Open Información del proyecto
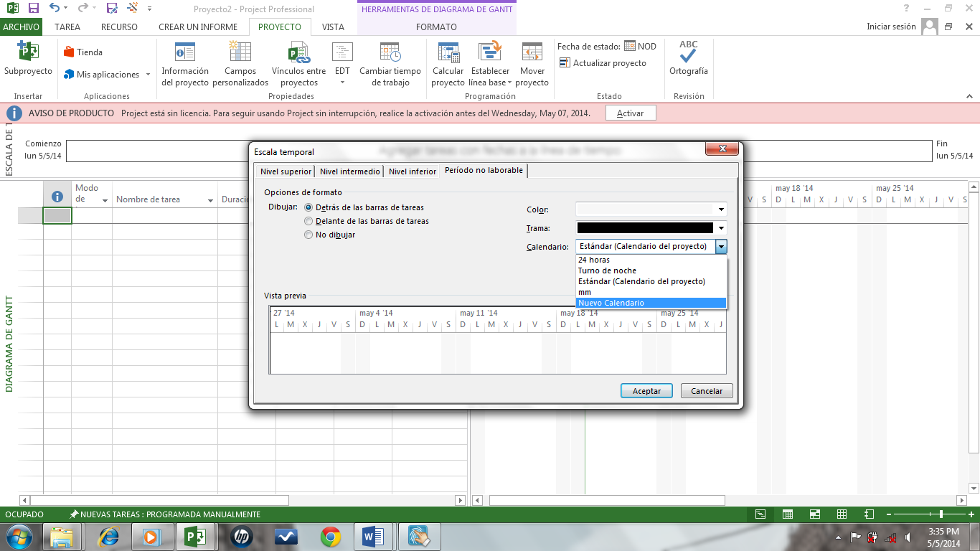The height and width of the screenshot is (551, 980). pyautogui.click(x=185, y=65)
